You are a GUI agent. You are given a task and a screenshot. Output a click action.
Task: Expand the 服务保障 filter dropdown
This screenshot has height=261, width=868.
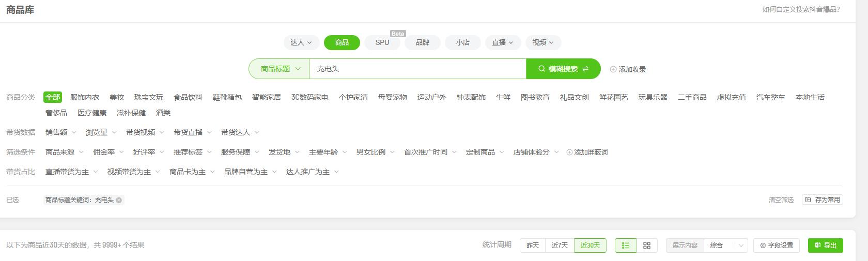tap(240, 152)
